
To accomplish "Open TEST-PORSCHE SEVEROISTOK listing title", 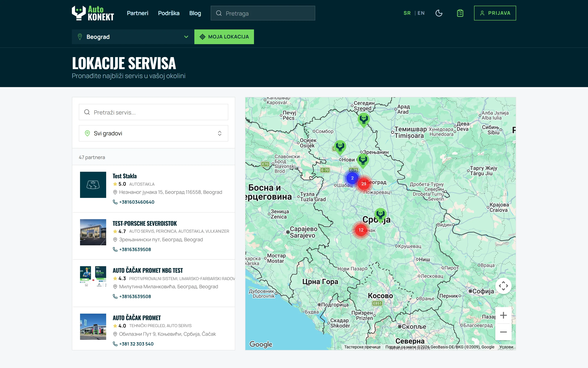I will click(x=145, y=223).
